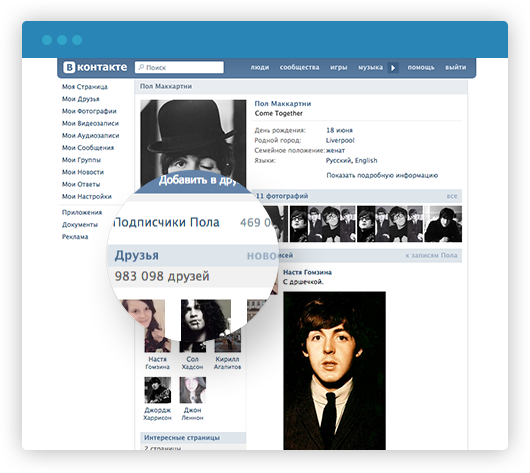This screenshot has height=473, width=530.
Task: Click the music play button in header
Action: [x=393, y=68]
